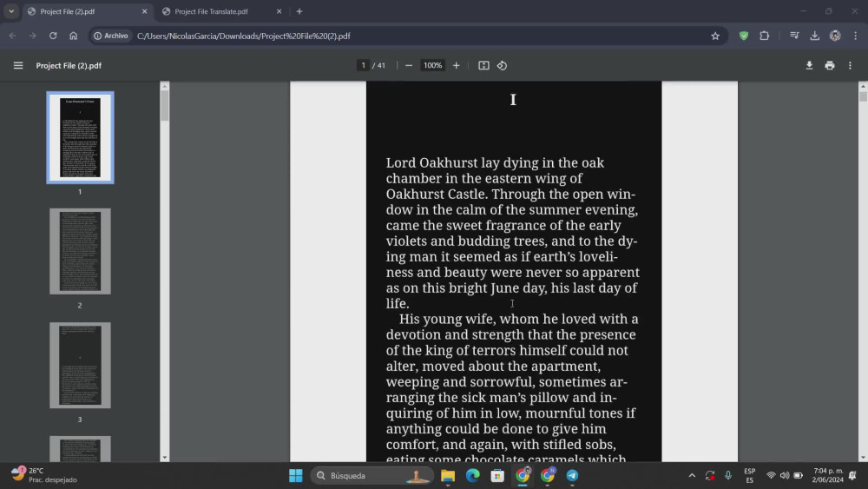868x489 pixels.
Task: Open Microsoft Store from the taskbar
Action: [x=497, y=476]
